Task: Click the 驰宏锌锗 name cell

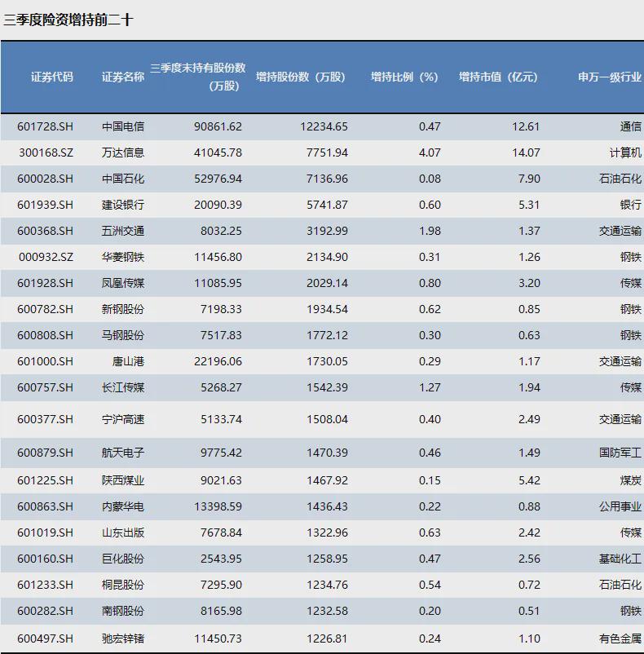Action: coord(123,639)
